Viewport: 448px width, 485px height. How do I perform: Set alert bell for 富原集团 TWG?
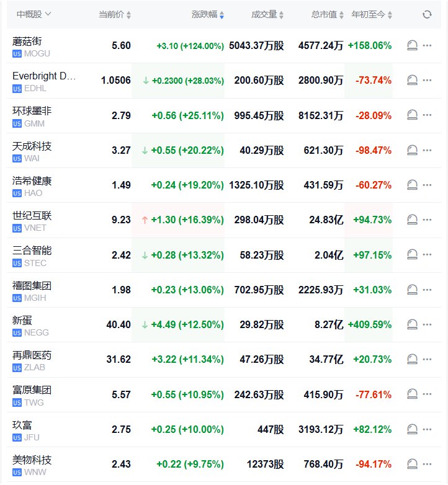412,394
